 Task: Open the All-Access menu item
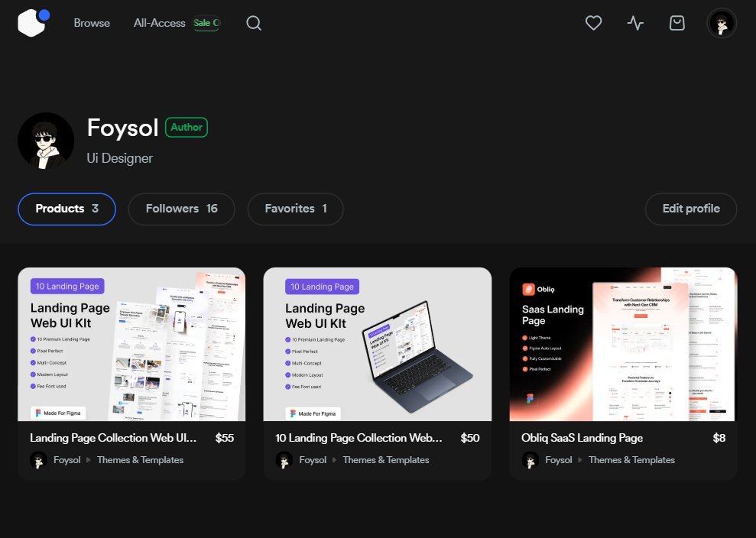(159, 23)
